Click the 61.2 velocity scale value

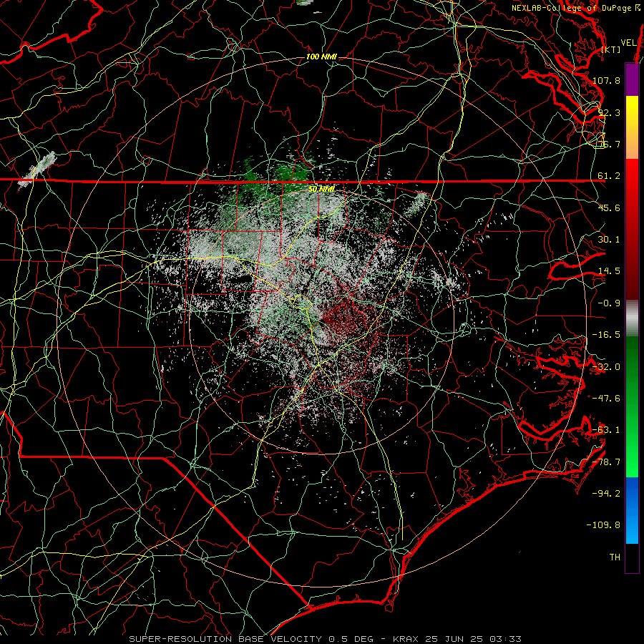coord(609,176)
